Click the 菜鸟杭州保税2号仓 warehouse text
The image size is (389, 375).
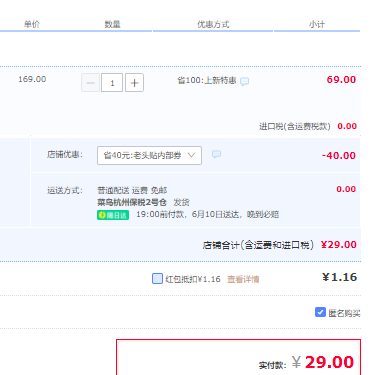tap(132, 202)
